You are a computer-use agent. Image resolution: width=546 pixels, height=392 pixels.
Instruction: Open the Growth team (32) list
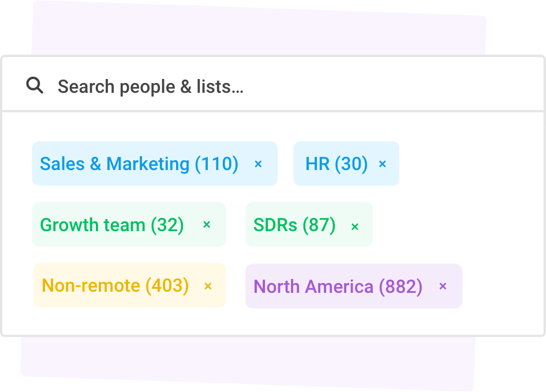[x=112, y=225]
